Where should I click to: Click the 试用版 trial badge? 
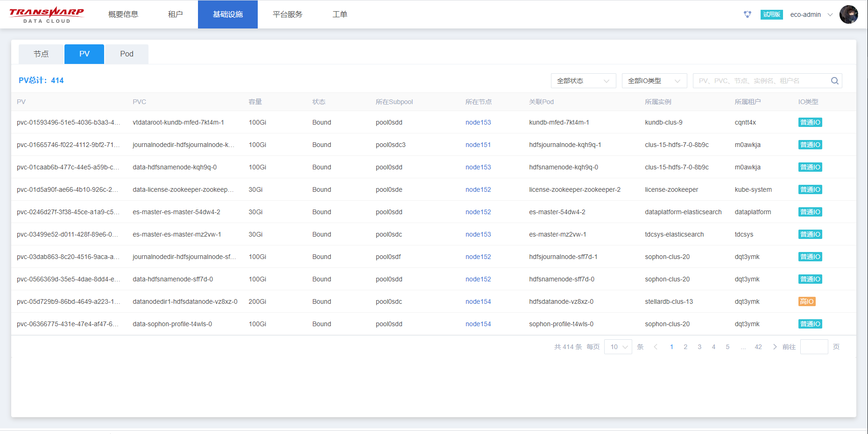coord(771,14)
